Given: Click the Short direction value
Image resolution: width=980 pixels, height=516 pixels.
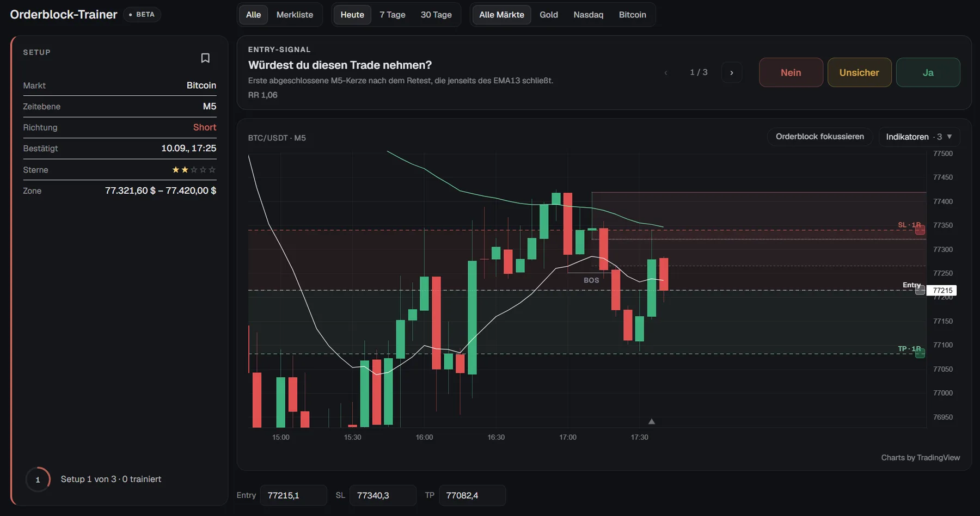Looking at the screenshot, I should (x=205, y=127).
